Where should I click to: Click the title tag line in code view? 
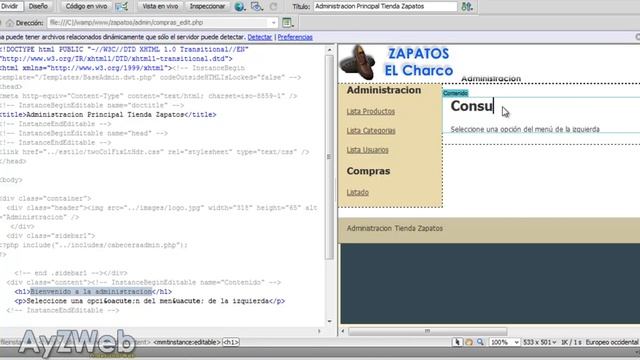[108, 115]
